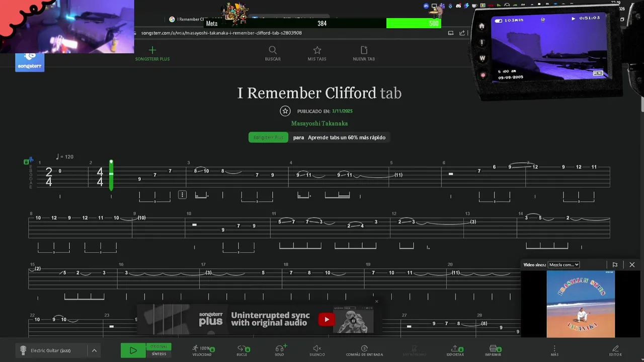Viewport: 644px width, 362px height.
Task: Click the Songsterr logo
Action: [x=30, y=62]
